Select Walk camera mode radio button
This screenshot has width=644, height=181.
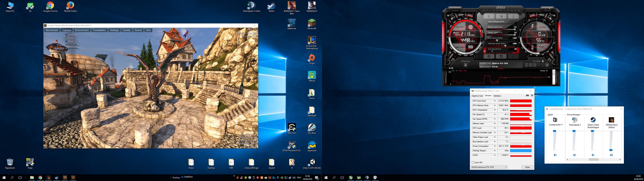click(x=66, y=42)
